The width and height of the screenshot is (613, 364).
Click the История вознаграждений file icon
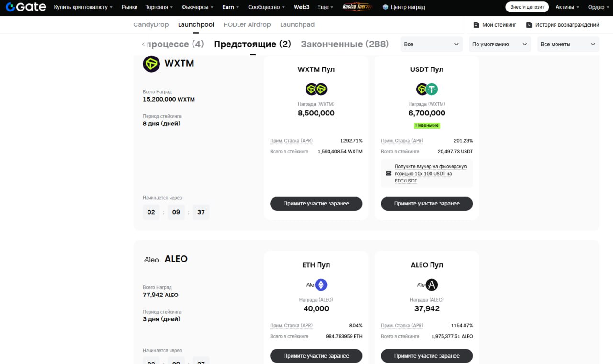(529, 25)
